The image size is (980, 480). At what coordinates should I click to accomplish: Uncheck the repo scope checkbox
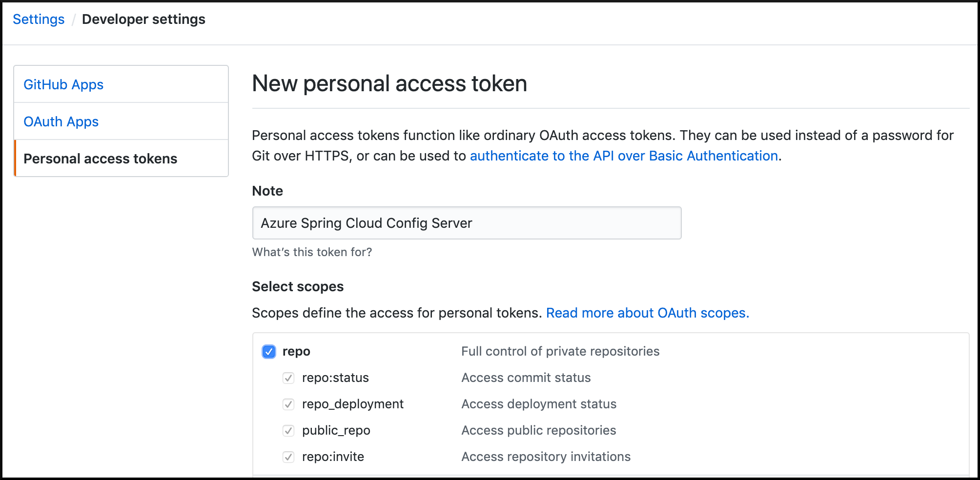[x=269, y=351]
